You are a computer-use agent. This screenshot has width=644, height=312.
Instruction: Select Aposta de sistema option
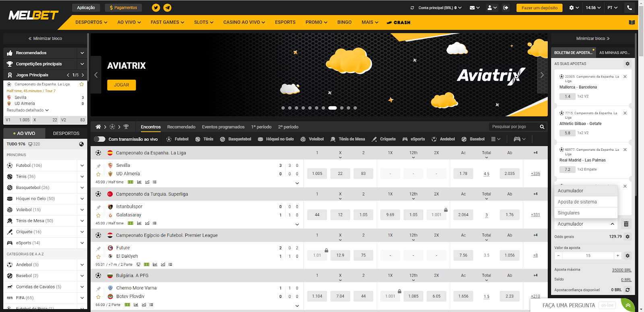point(586,202)
